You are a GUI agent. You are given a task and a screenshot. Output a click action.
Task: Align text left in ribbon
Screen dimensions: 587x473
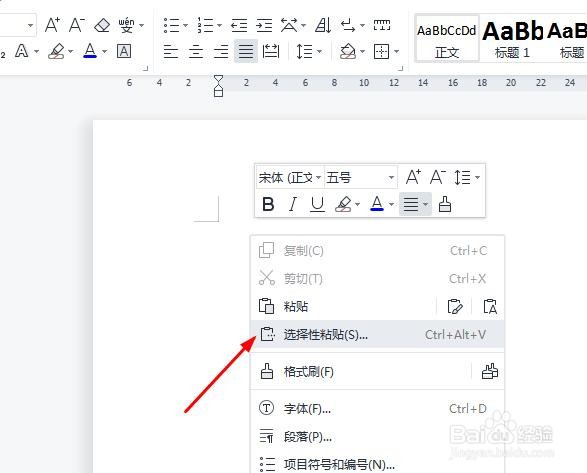[x=171, y=51]
